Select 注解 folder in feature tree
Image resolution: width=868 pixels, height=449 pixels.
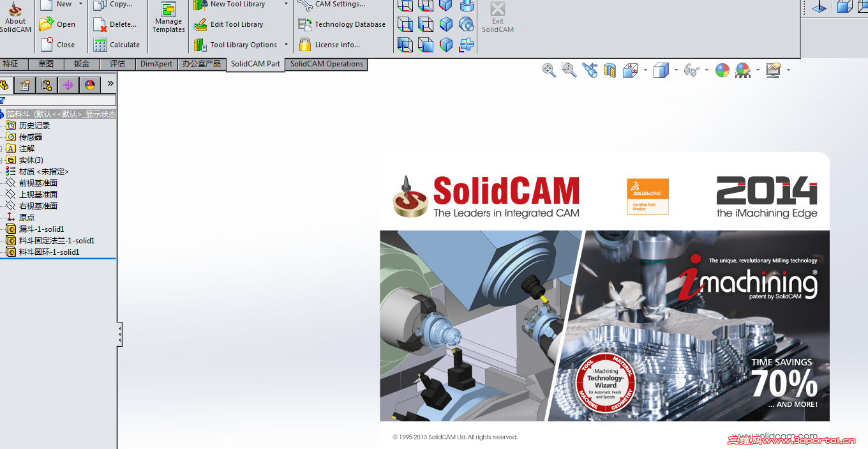(x=27, y=149)
